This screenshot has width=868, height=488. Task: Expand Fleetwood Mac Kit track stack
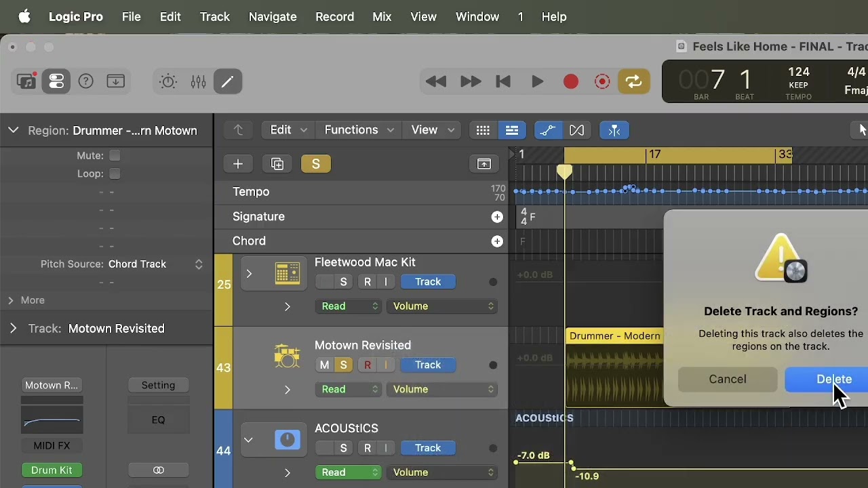click(x=249, y=274)
